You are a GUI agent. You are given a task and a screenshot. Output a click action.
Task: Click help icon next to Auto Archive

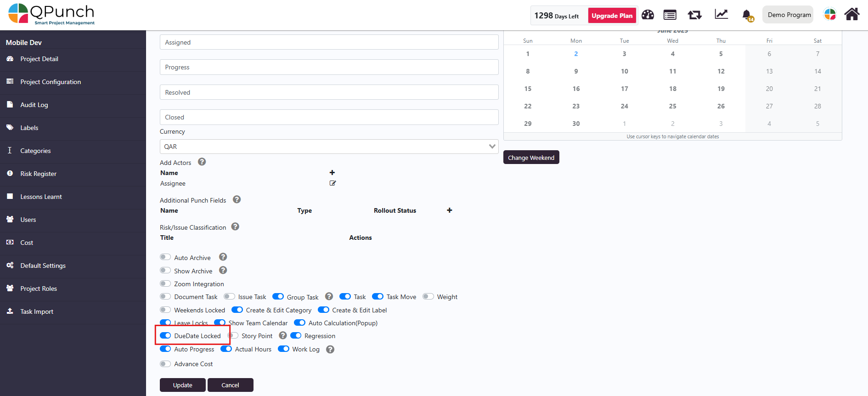pos(223,257)
